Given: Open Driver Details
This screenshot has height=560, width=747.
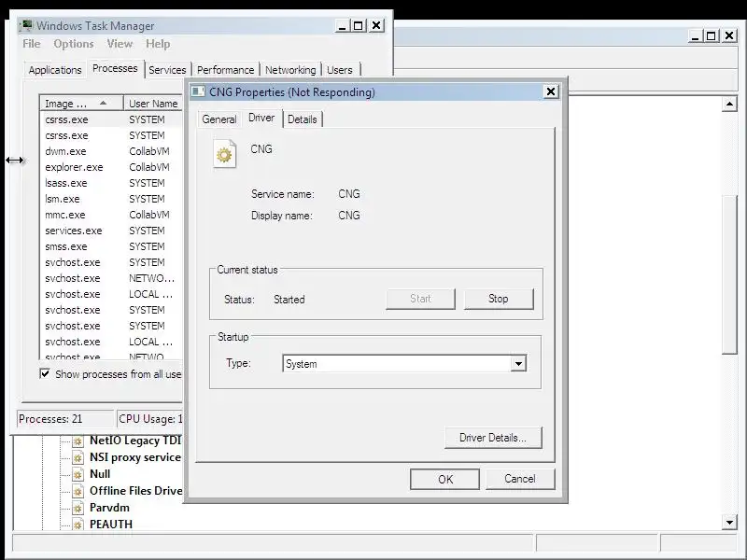Looking at the screenshot, I should [x=493, y=438].
